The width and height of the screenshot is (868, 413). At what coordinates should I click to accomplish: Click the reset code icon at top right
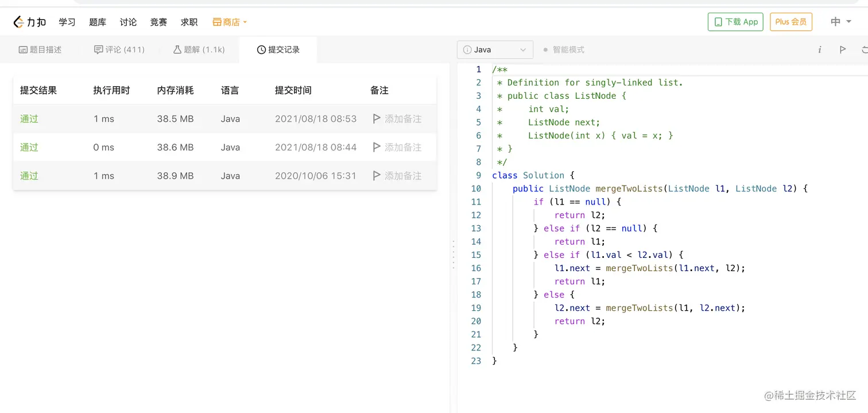point(864,50)
